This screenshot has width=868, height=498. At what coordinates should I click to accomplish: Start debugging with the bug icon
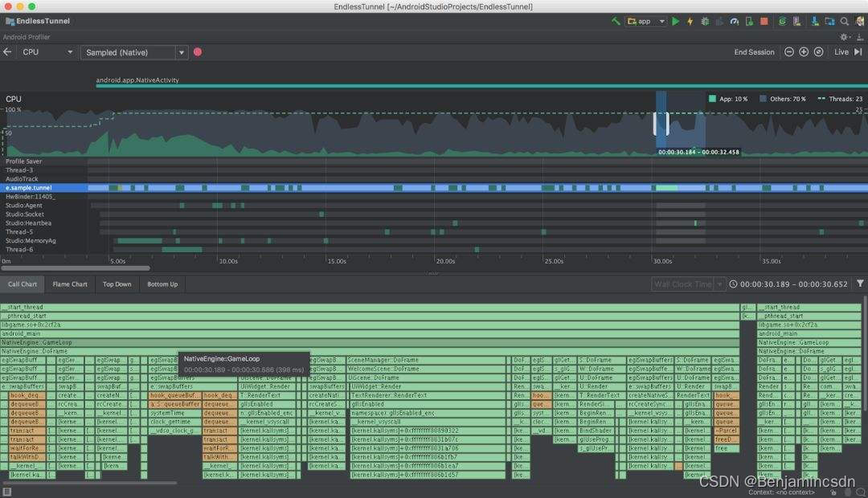click(705, 21)
